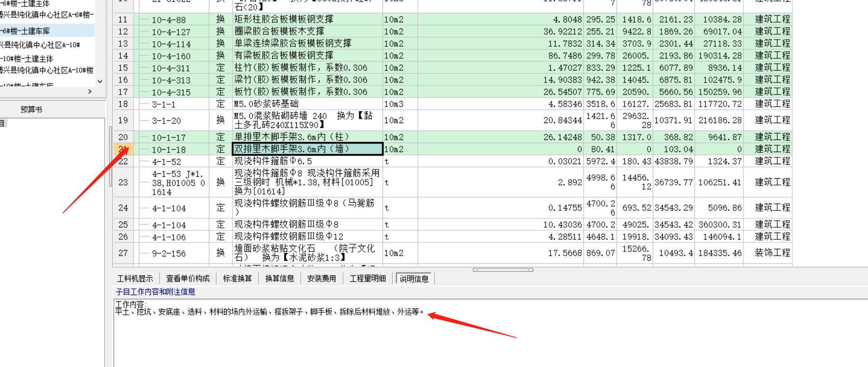
Task: Click code cell 4-1-106
Action: [174, 237]
